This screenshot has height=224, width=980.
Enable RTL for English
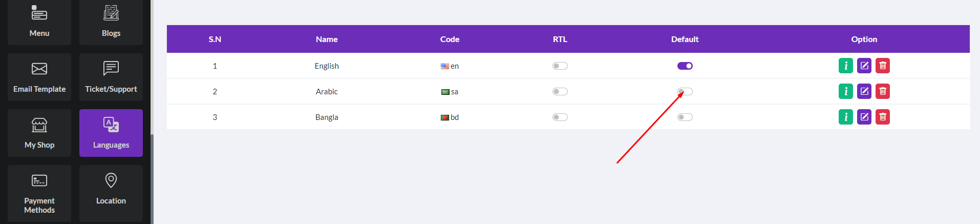560,66
